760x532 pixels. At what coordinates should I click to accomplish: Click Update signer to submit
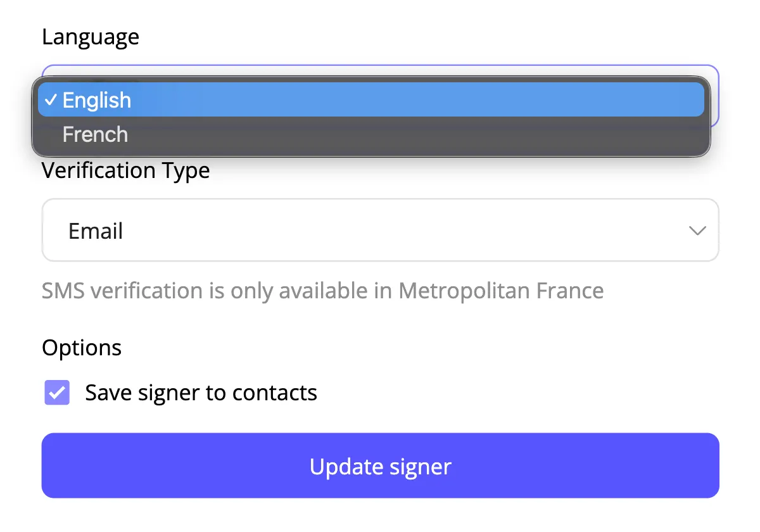point(380,465)
